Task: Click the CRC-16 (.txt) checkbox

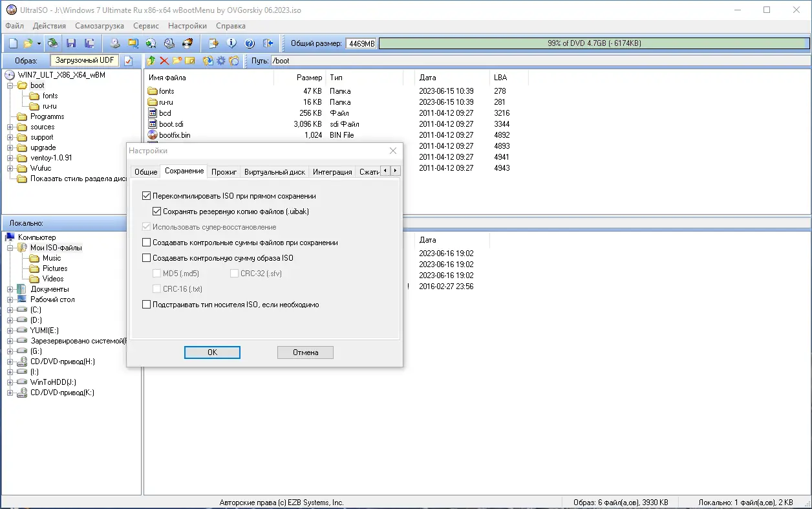Action: 157,289
